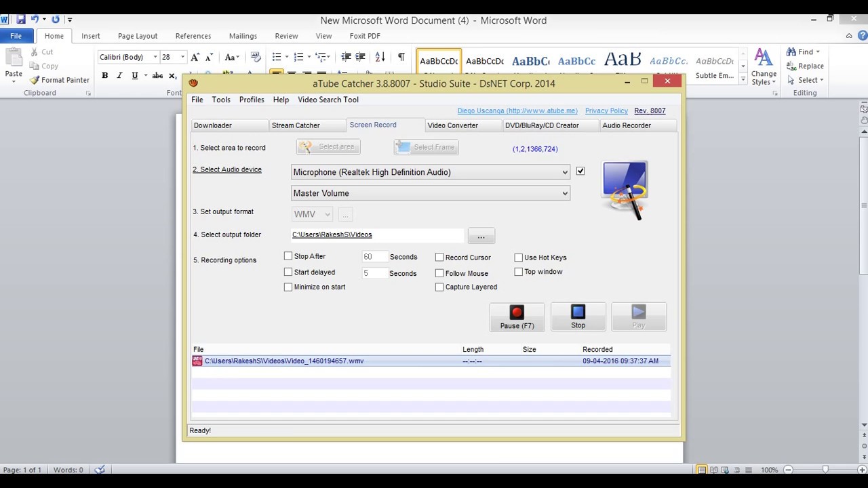The image size is (868, 488).
Task: Click the Find binoculars icon in Word
Action: pos(791,52)
